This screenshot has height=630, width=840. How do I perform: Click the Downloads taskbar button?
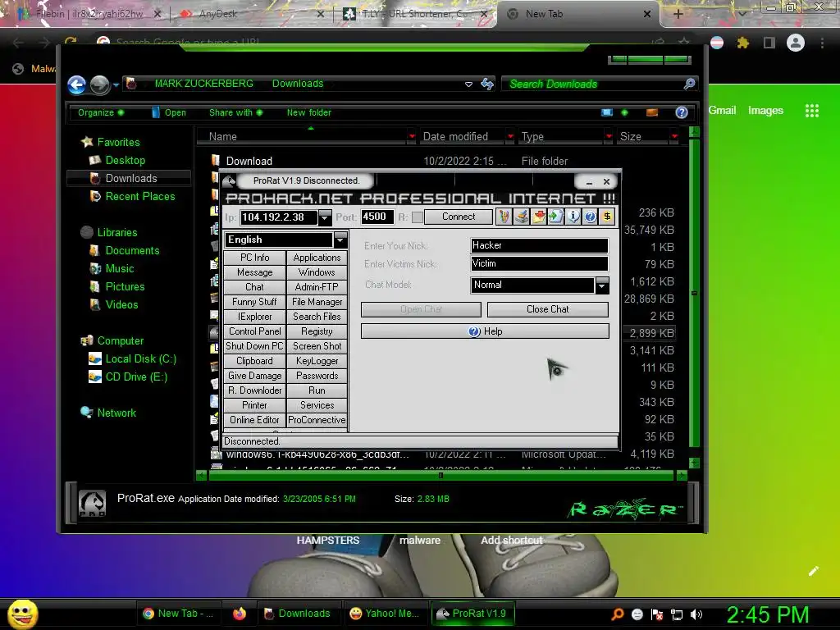(299, 614)
